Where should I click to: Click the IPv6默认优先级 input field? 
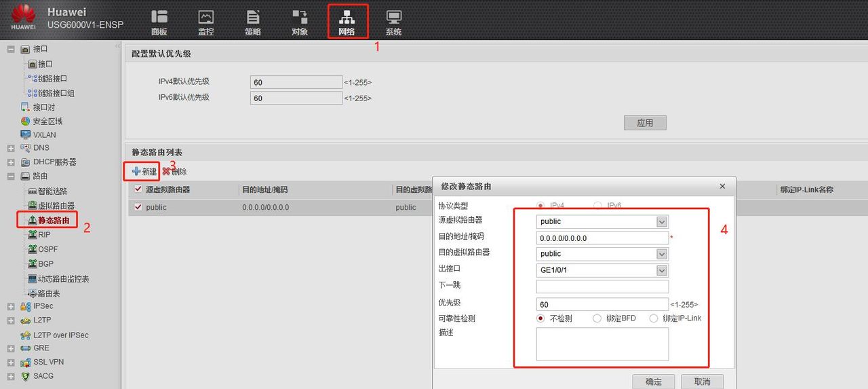(x=296, y=98)
